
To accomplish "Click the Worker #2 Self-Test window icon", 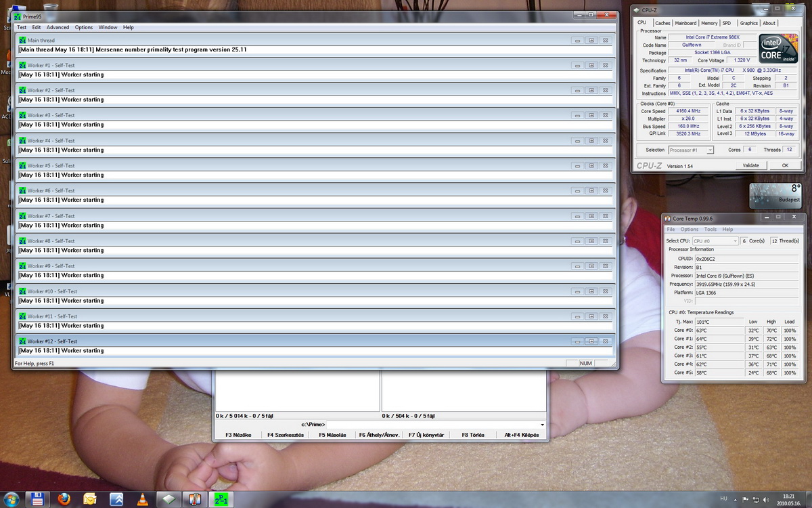I will (x=22, y=91).
